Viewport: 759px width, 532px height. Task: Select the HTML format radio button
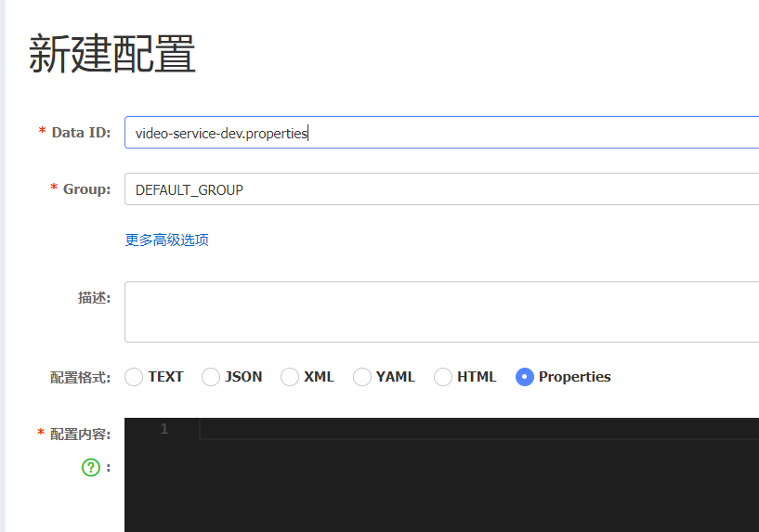click(443, 377)
